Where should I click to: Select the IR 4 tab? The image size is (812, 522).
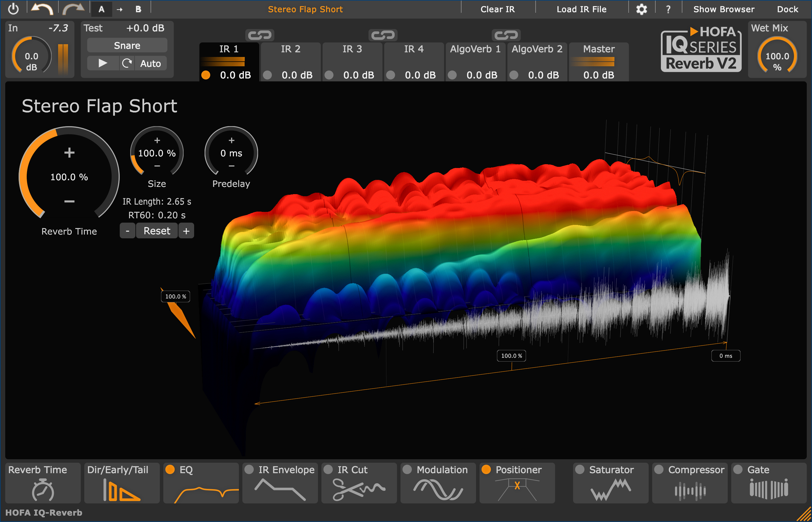(414, 62)
